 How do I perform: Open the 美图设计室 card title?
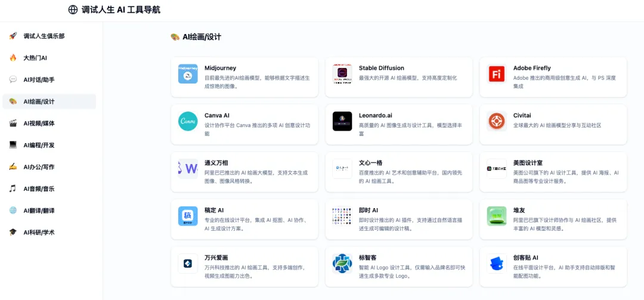[x=528, y=163]
